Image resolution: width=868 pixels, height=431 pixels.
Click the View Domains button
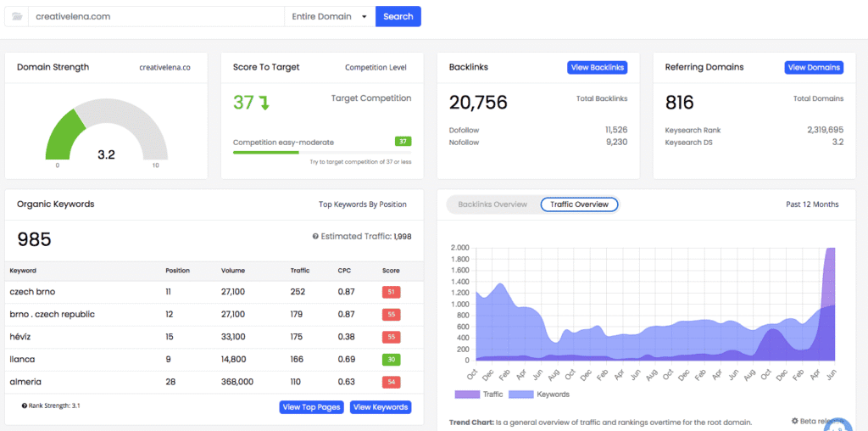click(x=814, y=68)
